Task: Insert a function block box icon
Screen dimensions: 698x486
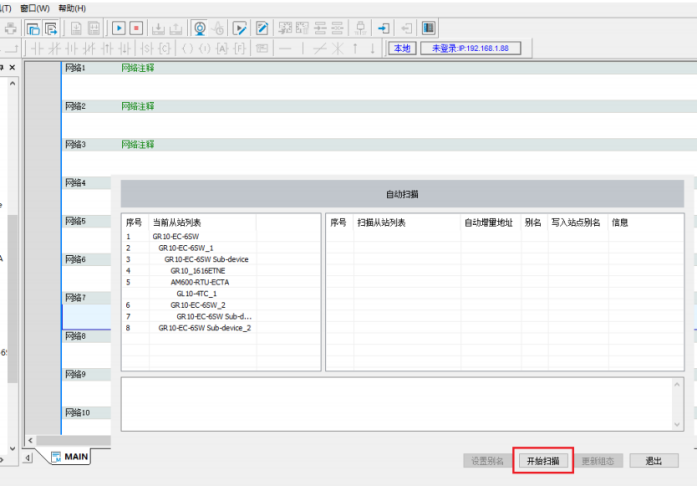Action: coord(262,48)
